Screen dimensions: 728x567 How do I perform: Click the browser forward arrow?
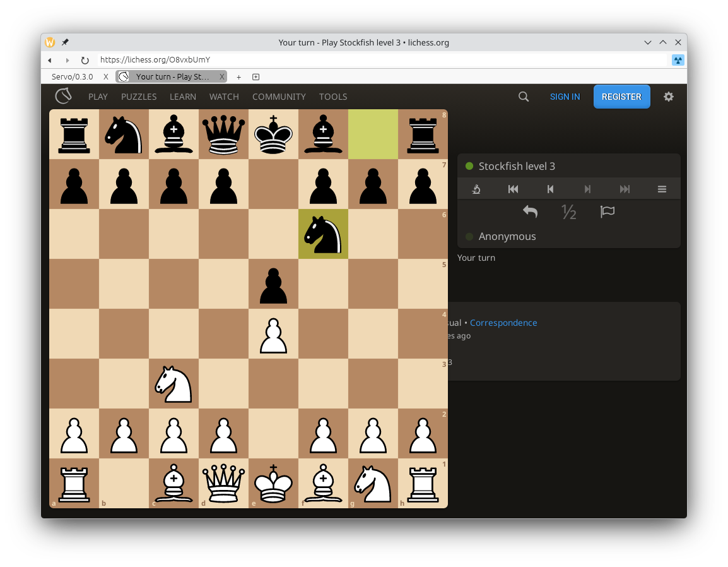(68, 60)
